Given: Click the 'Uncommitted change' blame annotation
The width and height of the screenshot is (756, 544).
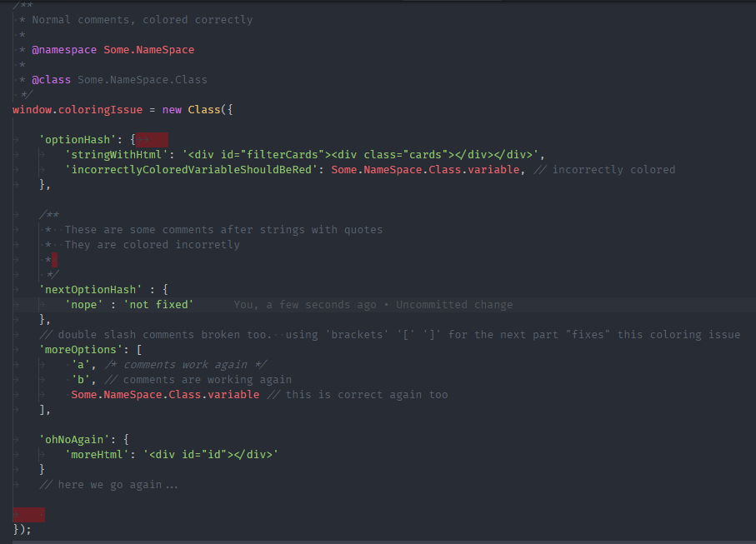Looking at the screenshot, I should click(454, 305).
